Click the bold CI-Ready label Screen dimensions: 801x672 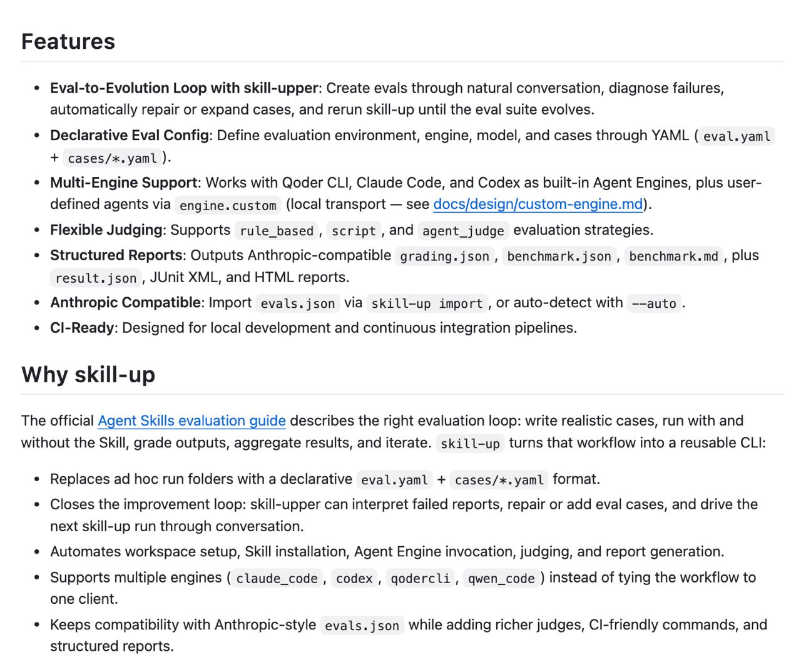pyautogui.click(x=83, y=328)
